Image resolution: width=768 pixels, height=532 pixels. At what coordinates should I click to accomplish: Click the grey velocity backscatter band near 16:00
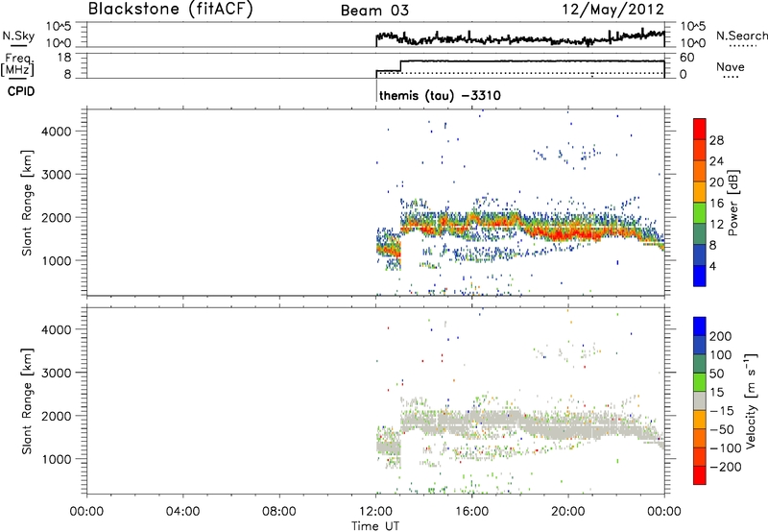(471, 421)
